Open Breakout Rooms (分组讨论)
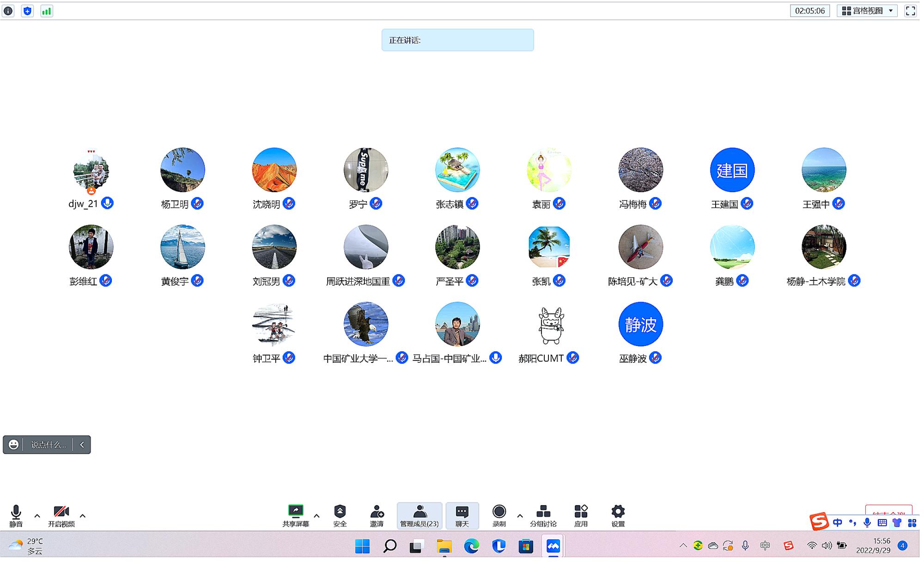Image resolution: width=924 pixels, height=574 pixels. [x=543, y=515]
